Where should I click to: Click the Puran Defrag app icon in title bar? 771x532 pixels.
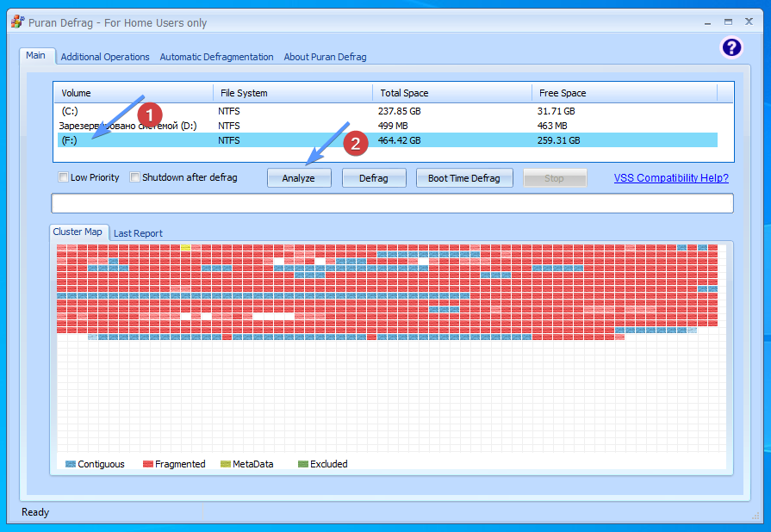coord(16,22)
